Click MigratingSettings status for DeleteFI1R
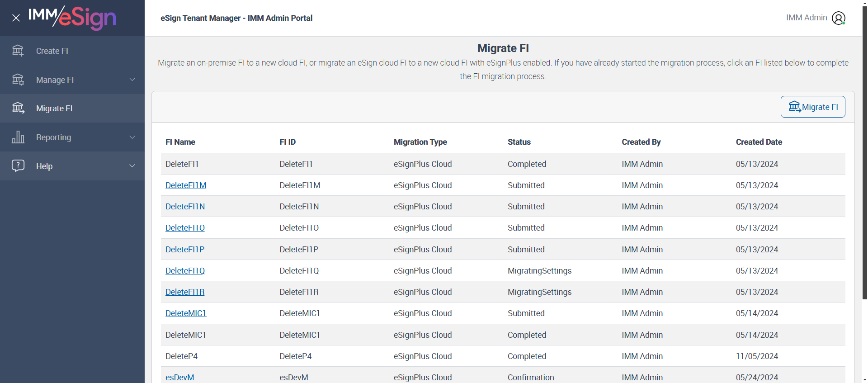 point(539,292)
